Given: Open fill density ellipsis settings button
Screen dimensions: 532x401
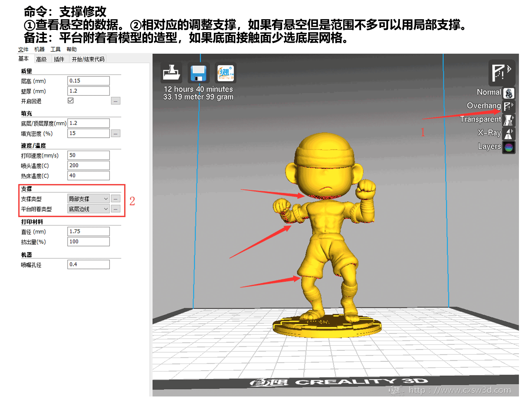Looking at the screenshot, I should pyautogui.click(x=116, y=133).
